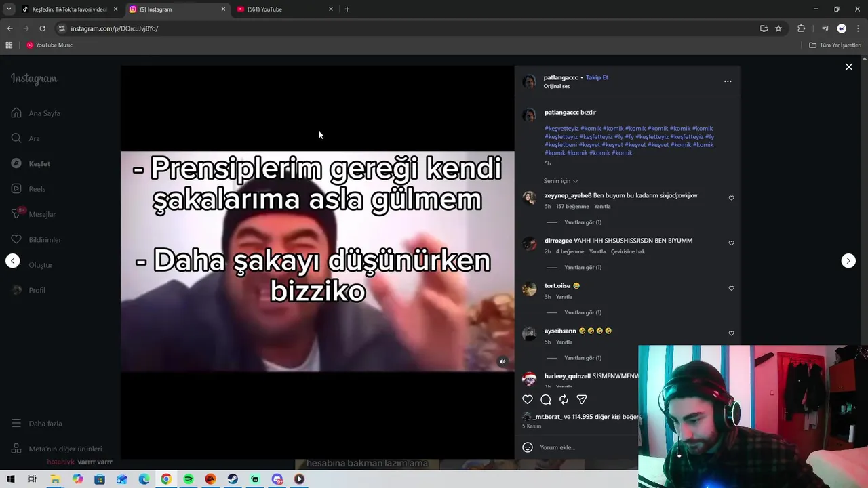Image resolution: width=868 pixels, height=488 pixels.
Task: Open the Windows Start menu
Action: click(11, 479)
